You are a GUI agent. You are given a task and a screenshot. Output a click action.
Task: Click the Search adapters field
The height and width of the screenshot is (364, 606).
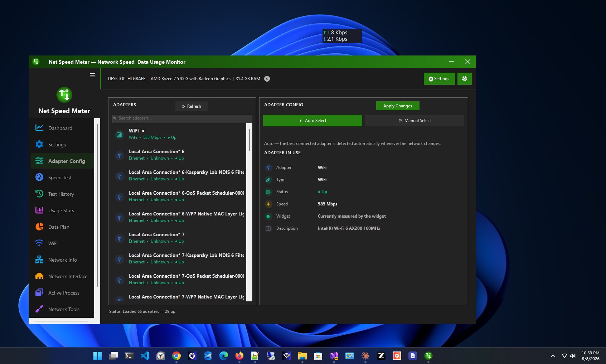click(x=182, y=118)
